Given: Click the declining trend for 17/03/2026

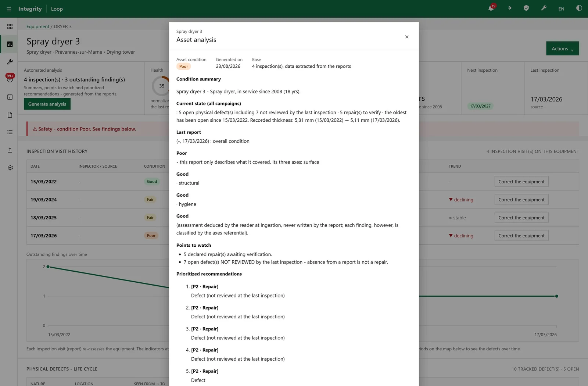Looking at the screenshot, I should [461, 236].
